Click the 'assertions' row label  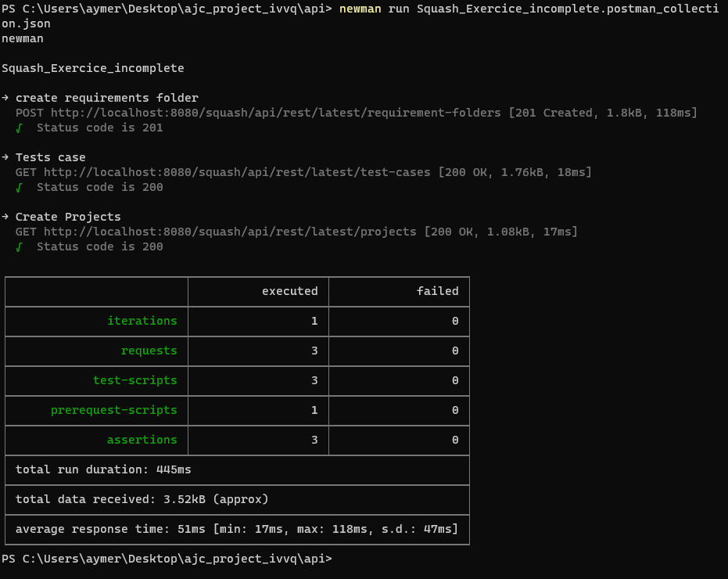(142, 440)
